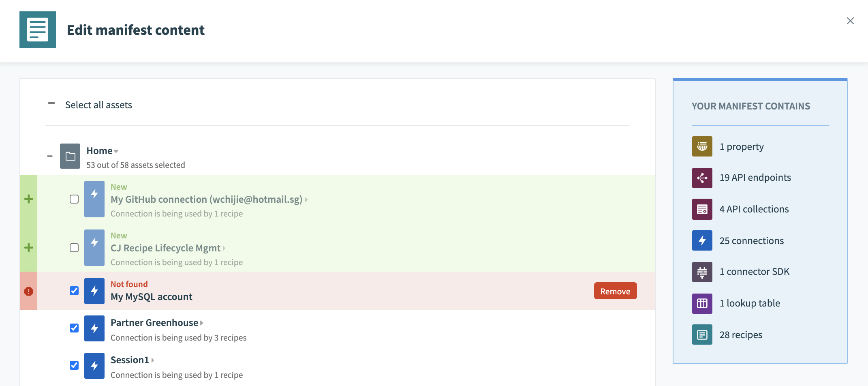Expand the My GitHub connection arrow
This screenshot has height=386, width=868.
pyautogui.click(x=306, y=199)
